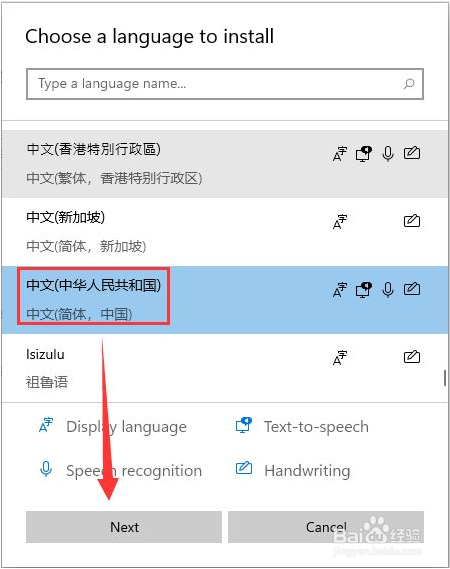Click display language icon in 新加坡 row
Viewport: 450px width, 569px height.
[340, 222]
